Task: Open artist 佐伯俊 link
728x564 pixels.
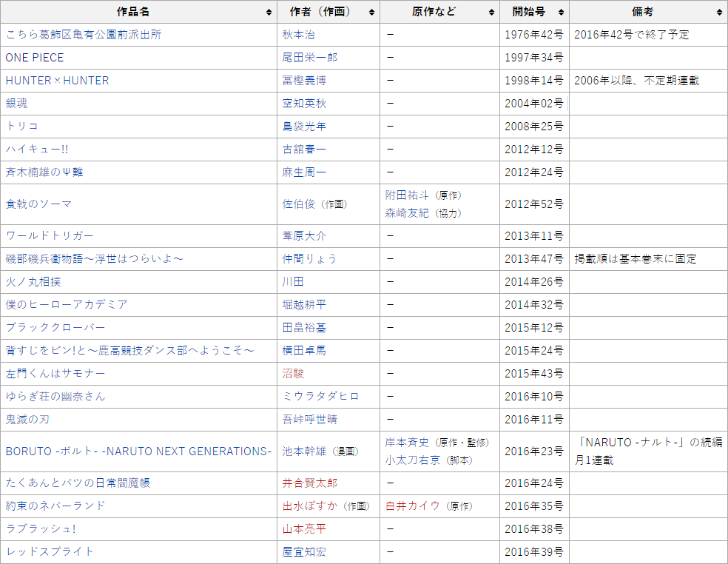Action: tap(299, 204)
